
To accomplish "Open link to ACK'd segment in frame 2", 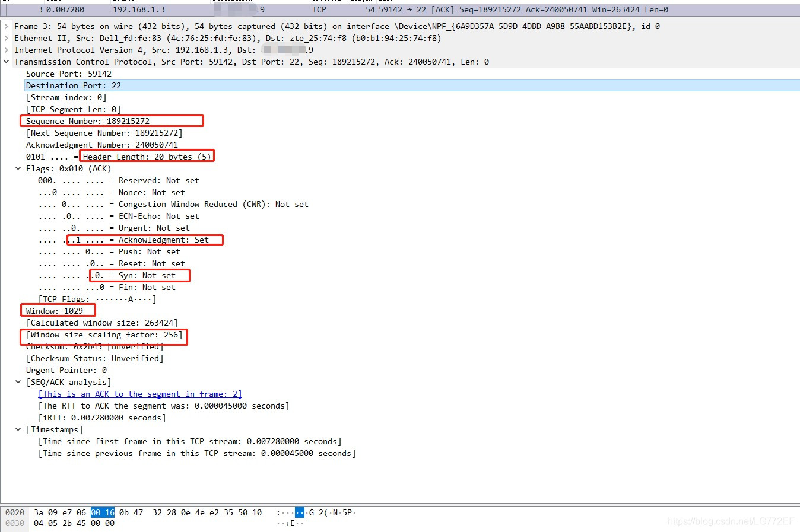I will coord(140,394).
